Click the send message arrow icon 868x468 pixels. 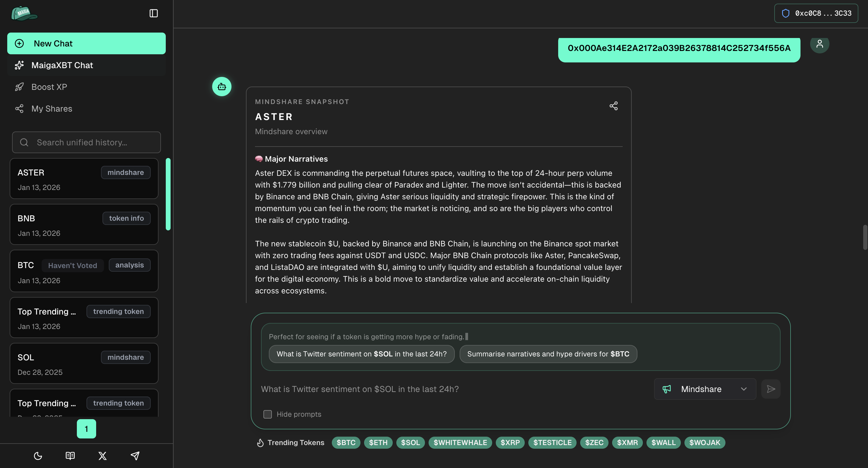tap(771, 389)
